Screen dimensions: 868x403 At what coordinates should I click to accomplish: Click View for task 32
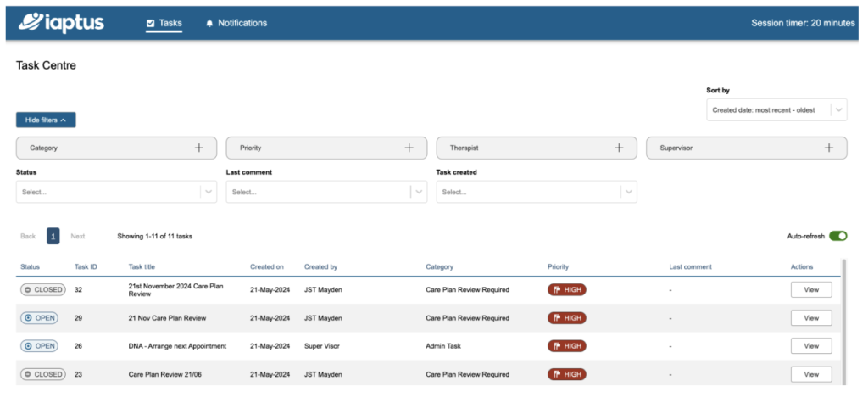click(811, 290)
